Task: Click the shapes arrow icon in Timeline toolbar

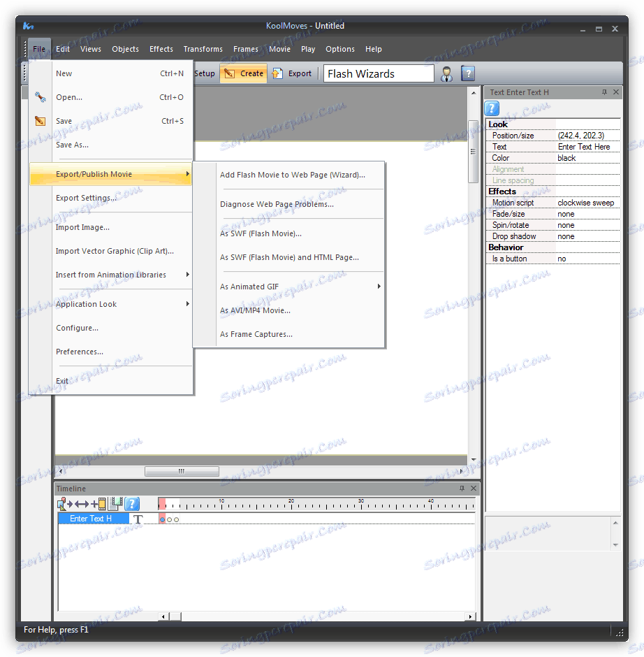Action: [x=65, y=504]
